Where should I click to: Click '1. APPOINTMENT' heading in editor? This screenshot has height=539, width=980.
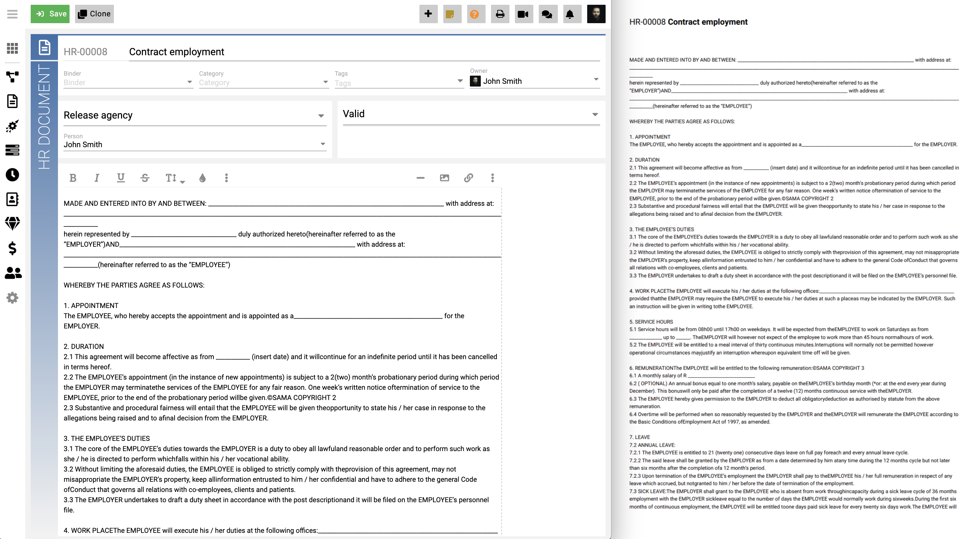coord(91,306)
